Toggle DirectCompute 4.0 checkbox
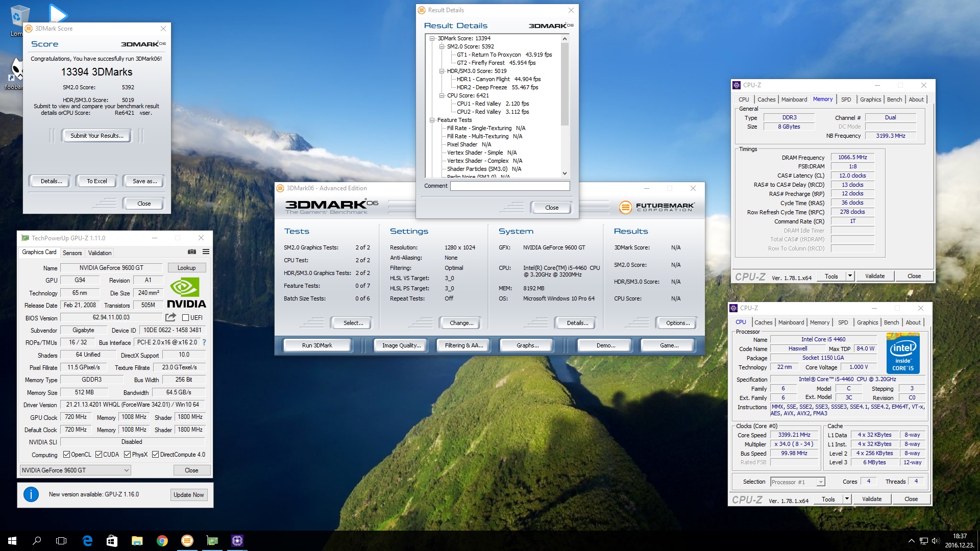980x551 pixels. (155, 455)
